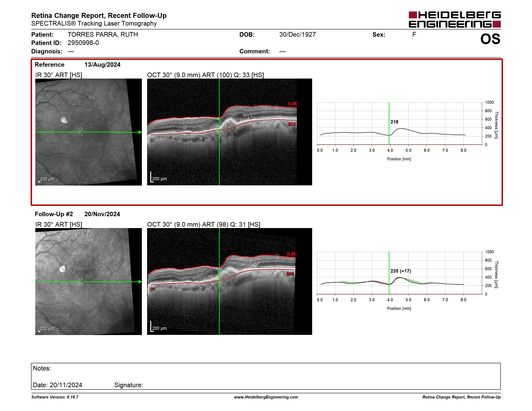Click the Reference thickness profile graph
The width and height of the screenshot is (532, 411).
tap(399, 124)
